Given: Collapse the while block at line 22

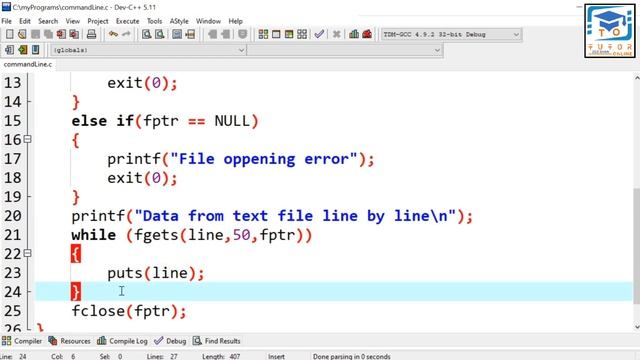Looking at the screenshot, I should 27,253.
